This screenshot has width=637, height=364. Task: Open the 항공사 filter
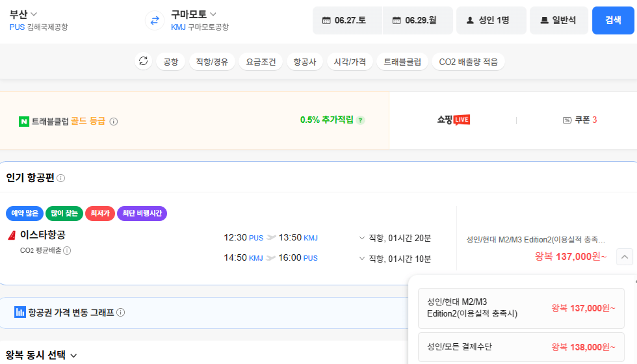(x=305, y=62)
